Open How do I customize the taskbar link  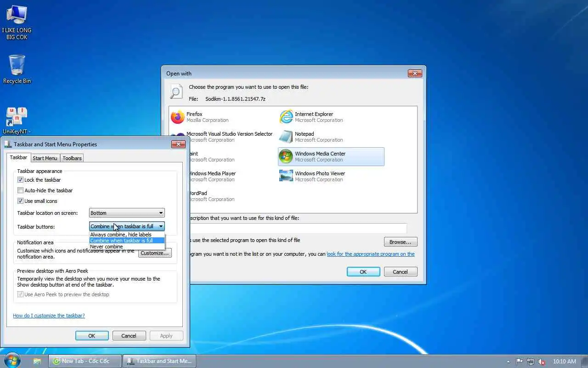49,316
